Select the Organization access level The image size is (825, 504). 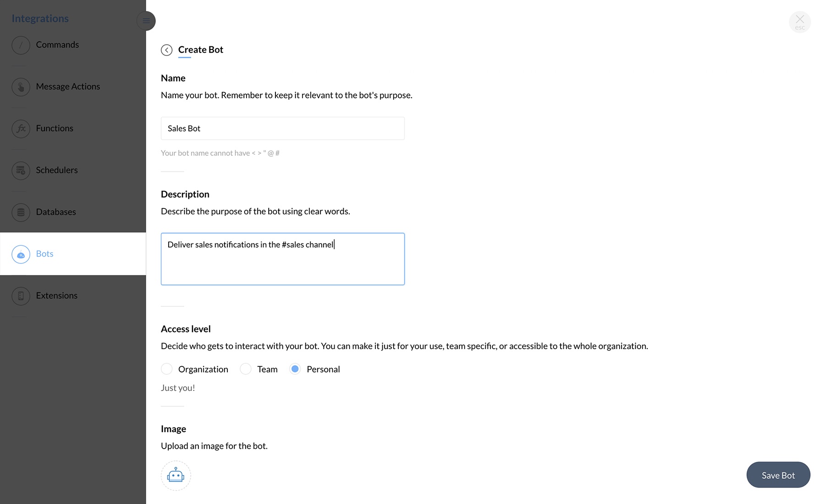click(x=167, y=369)
